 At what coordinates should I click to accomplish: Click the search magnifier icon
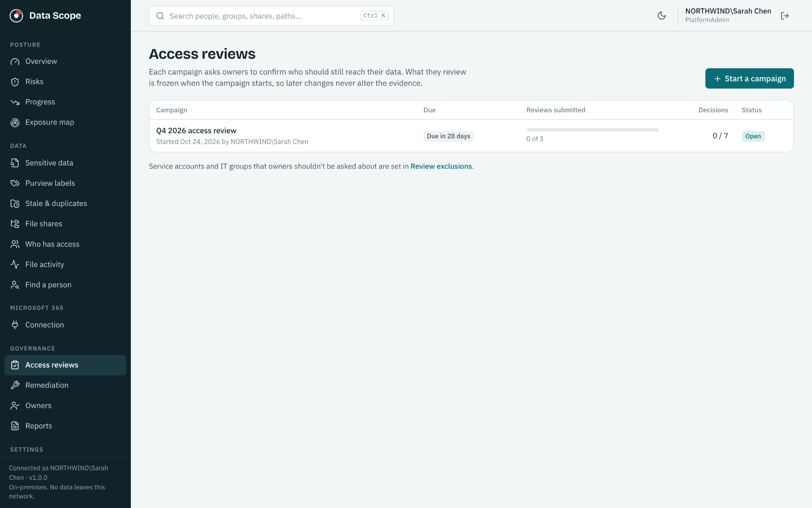pyautogui.click(x=160, y=16)
